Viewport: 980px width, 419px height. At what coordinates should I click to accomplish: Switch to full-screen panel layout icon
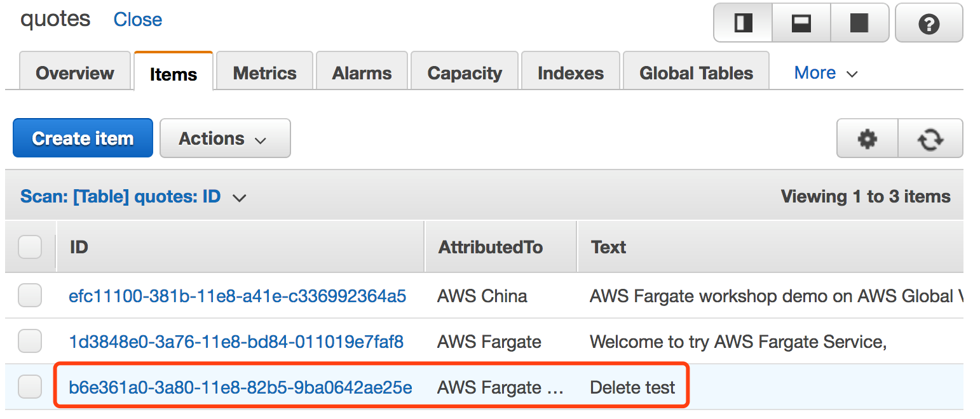click(x=859, y=23)
